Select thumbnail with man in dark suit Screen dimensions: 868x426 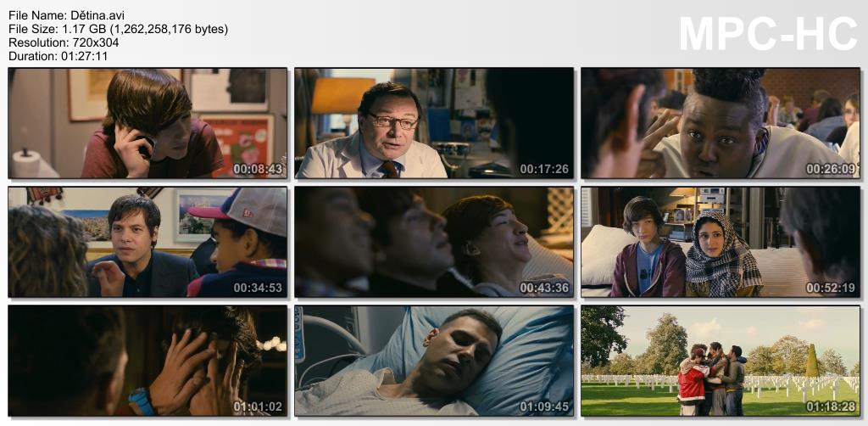[x=147, y=242]
